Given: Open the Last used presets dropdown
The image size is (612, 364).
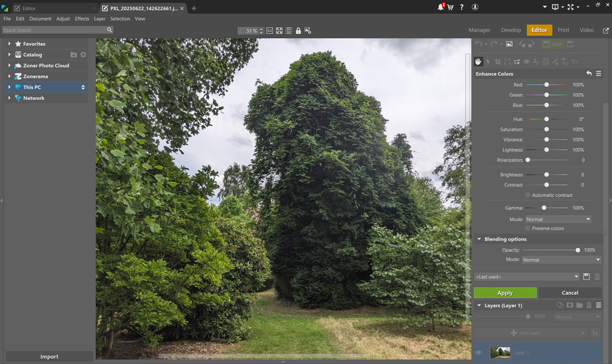Looking at the screenshot, I should coord(526,276).
